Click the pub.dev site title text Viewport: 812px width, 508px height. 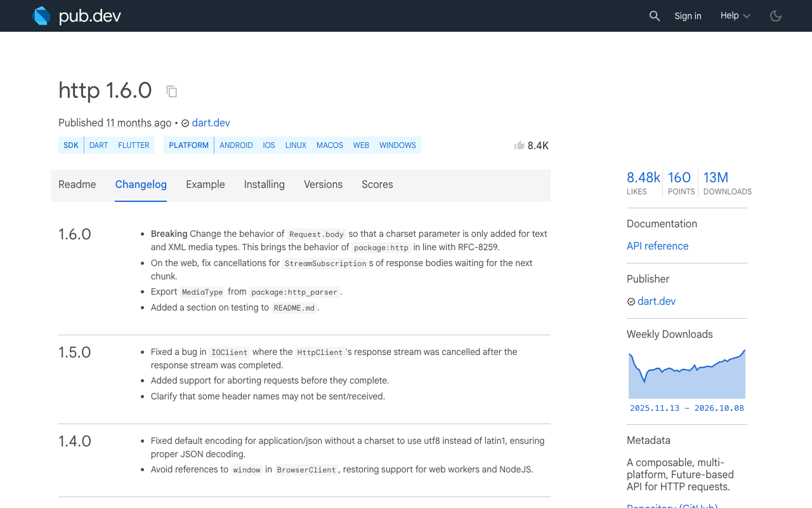pyautogui.click(x=90, y=17)
